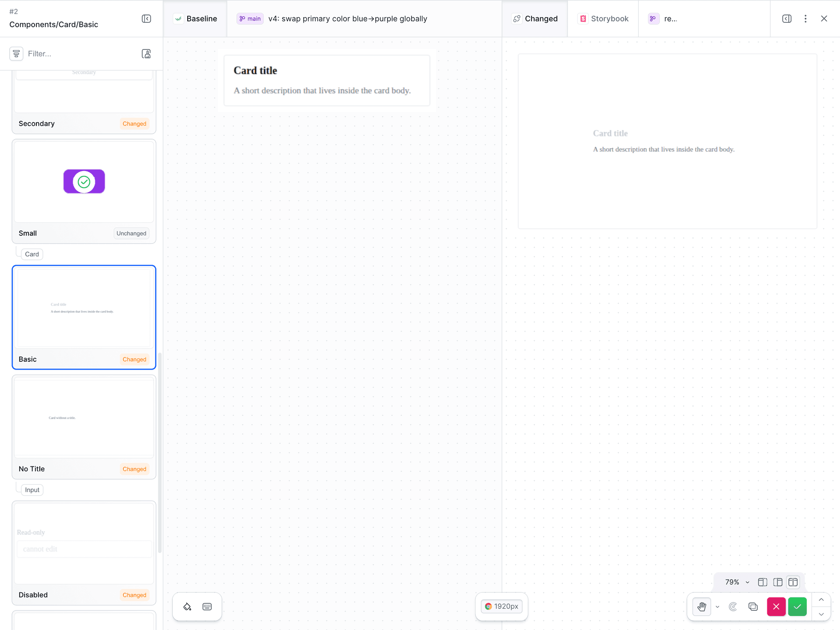The height and width of the screenshot is (630, 840).
Task: Reject the change with red X button
Action: pos(777,607)
